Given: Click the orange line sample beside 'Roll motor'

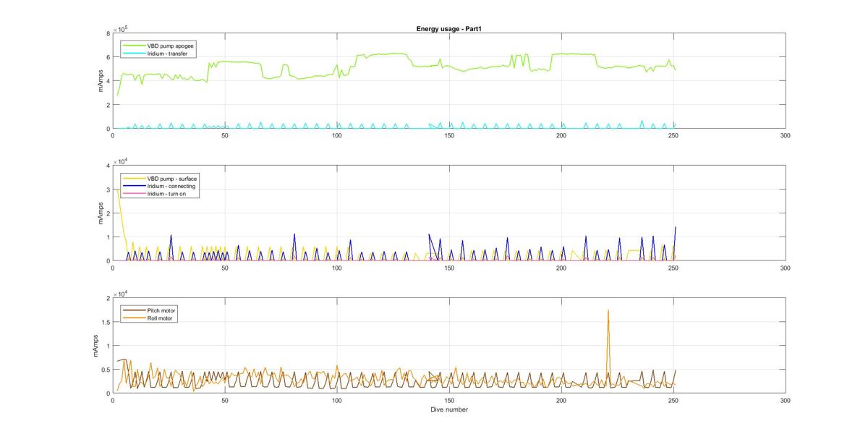Looking at the screenshot, I should coord(135,318).
